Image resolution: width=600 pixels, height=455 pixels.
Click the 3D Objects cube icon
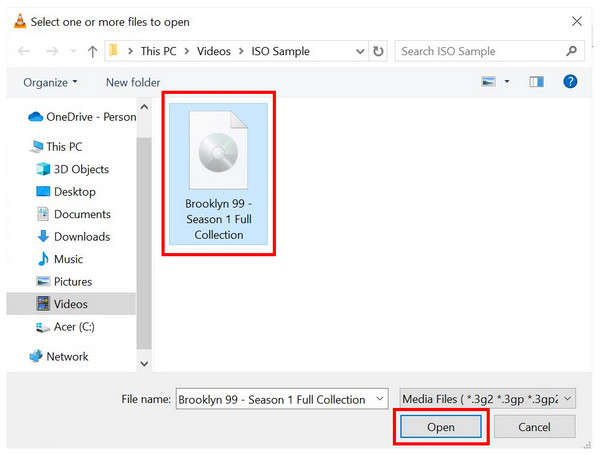click(x=43, y=169)
